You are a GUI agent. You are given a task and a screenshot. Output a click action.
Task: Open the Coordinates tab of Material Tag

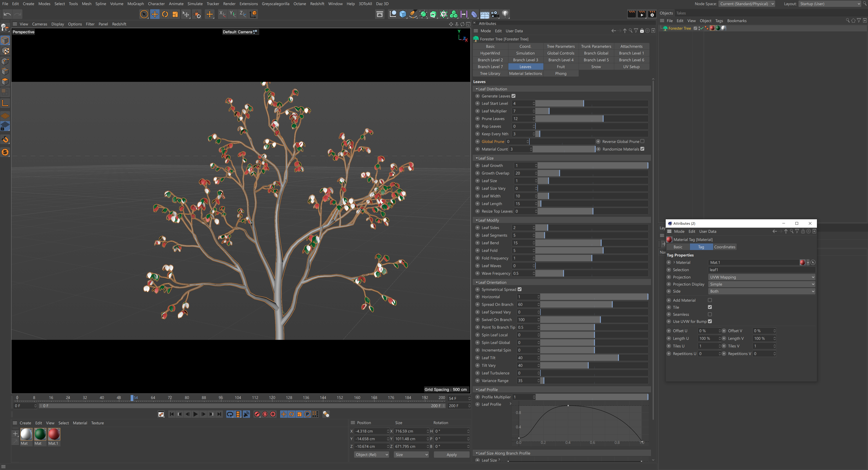(x=724, y=247)
